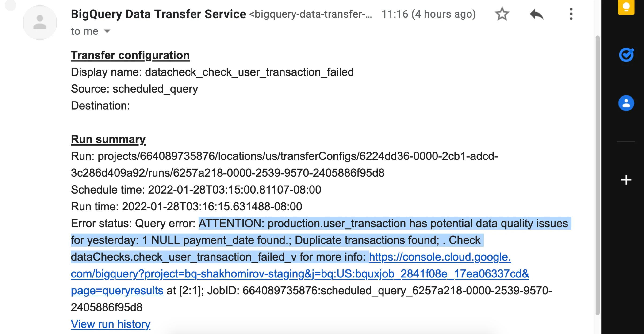The image size is (644, 334).
Task: Star this BigQuery email
Action: pyautogui.click(x=502, y=14)
